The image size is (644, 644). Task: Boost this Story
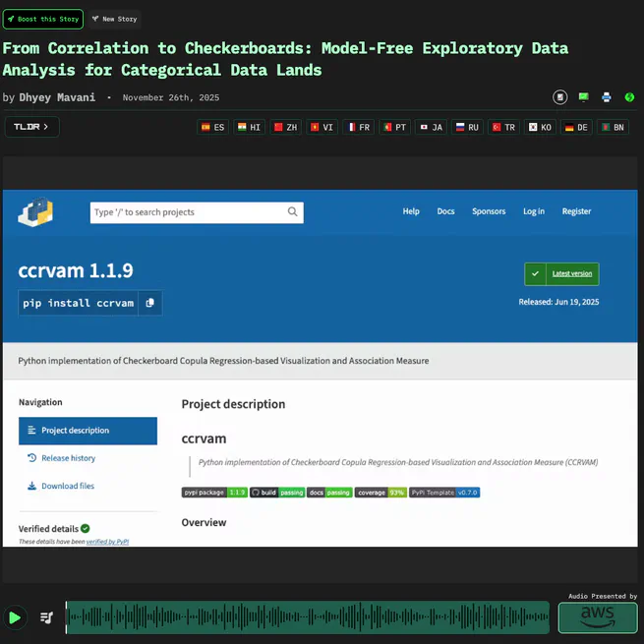click(x=43, y=19)
